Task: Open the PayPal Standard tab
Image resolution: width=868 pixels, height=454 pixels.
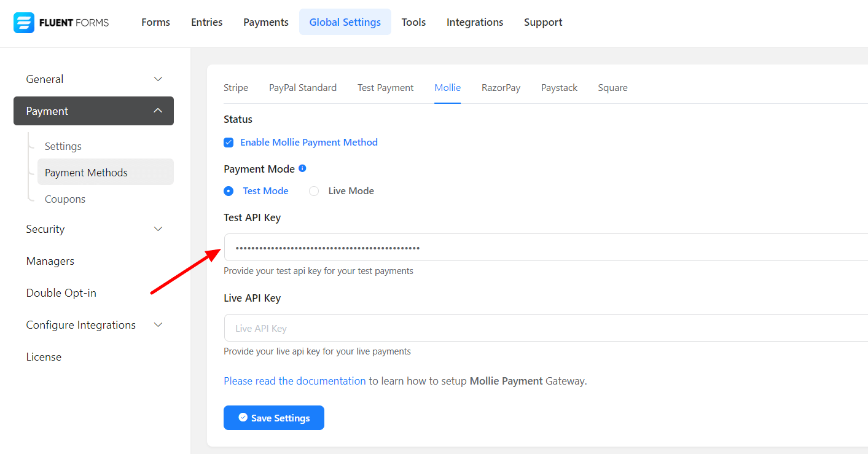Action: coord(303,88)
